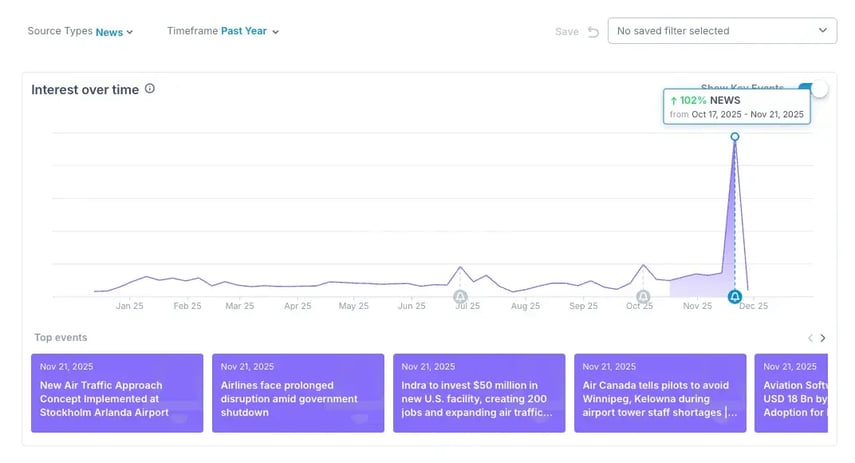Open the partially visible Aviation Software card
Viewport: 855px width, 463px height.
795,393
